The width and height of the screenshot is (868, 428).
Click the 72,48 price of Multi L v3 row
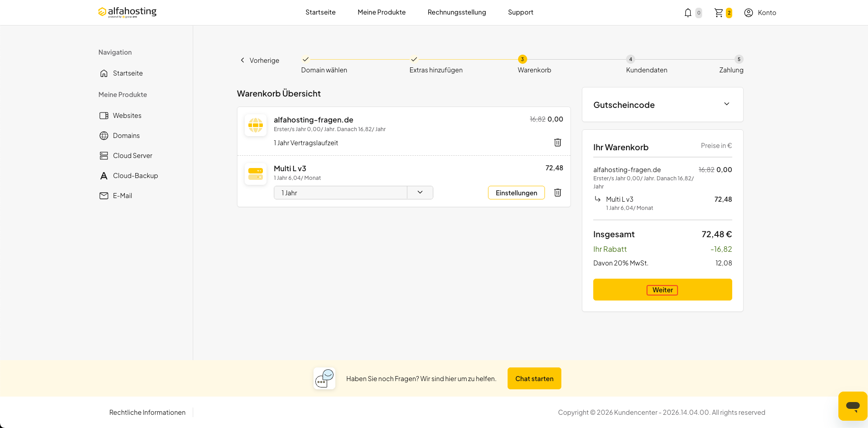[554, 168]
